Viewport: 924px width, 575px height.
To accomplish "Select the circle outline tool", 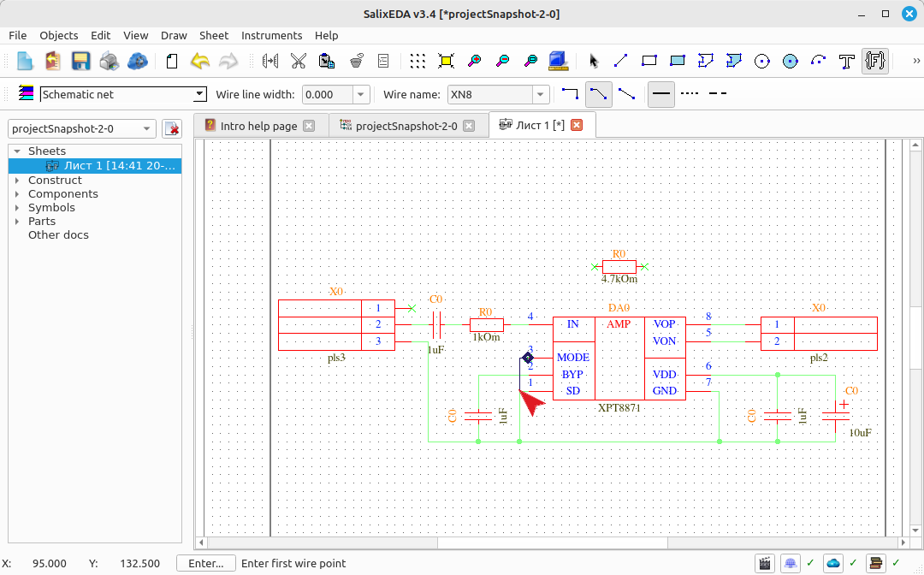I will pyautogui.click(x=762, y=61).
